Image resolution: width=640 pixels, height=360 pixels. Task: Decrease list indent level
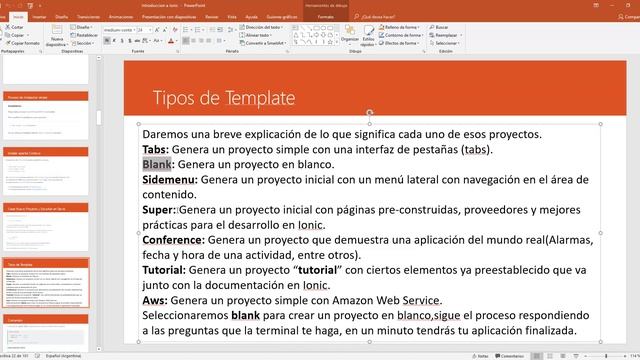pyautogui.click(x=212, y=30)
